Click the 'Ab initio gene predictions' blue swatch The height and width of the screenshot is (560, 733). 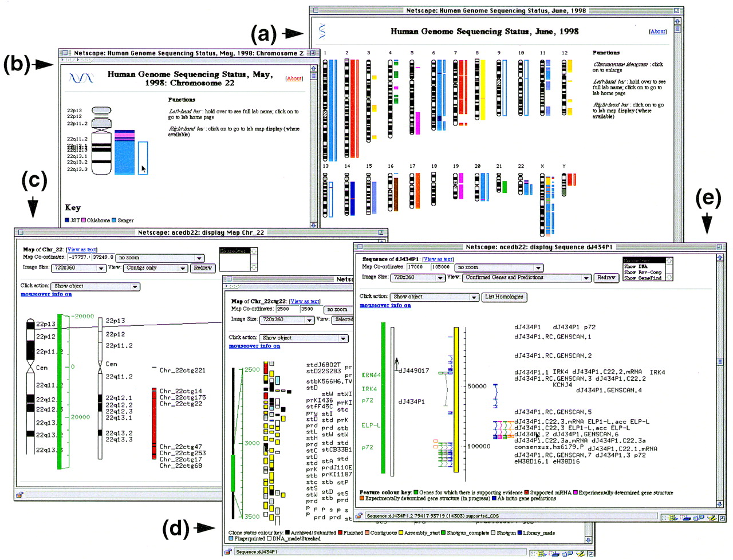click(x=494, y=499)
